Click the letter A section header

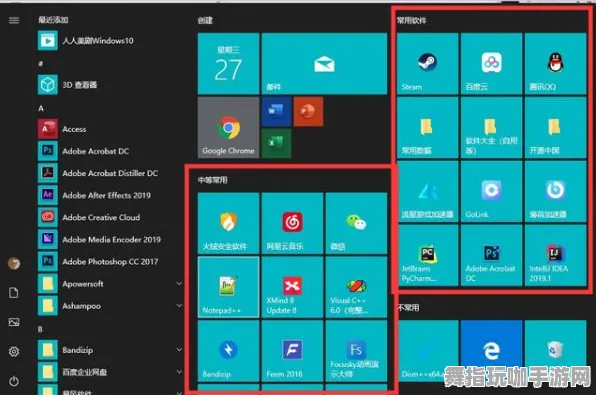pyautogui.click(x=41, y=108)
